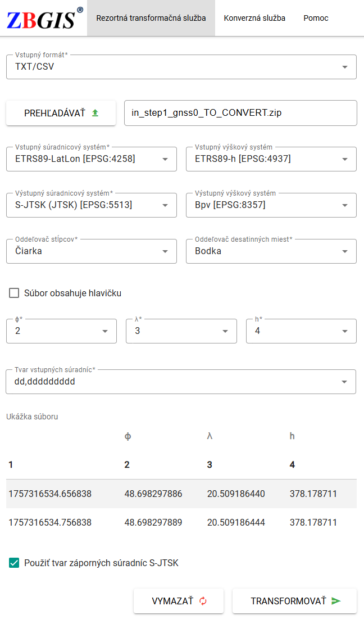Screen dimensions: 364x633
Task: Click the TRANSFORMOVAŤ button
Action: point(294,600)
